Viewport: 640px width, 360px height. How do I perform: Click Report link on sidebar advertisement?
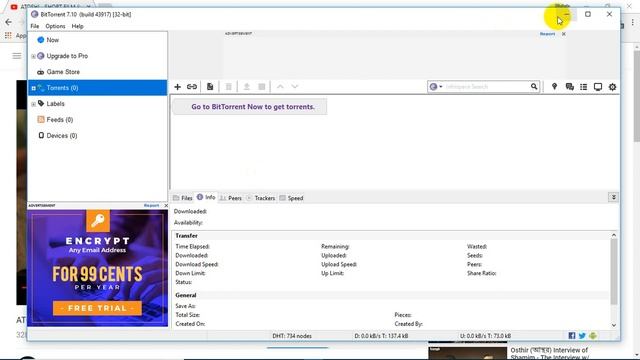click(x=151, y=205)
